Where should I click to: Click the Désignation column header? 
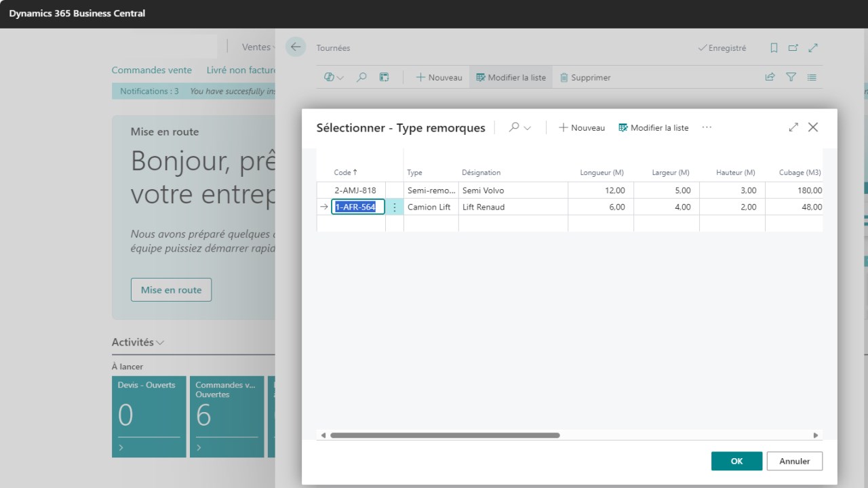point(481,172)
